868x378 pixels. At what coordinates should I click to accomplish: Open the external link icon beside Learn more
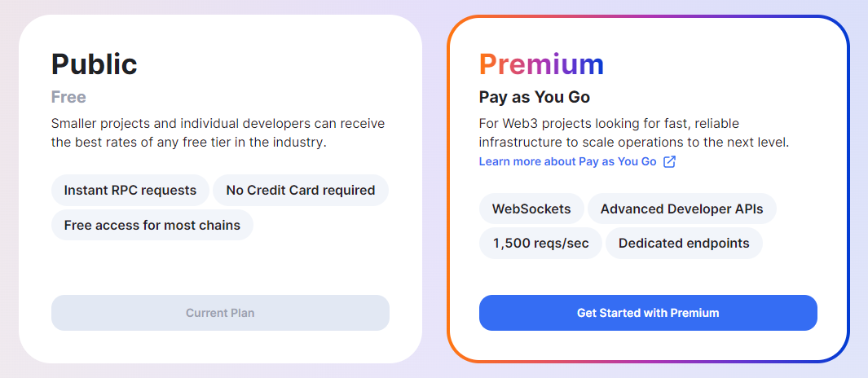669,161
